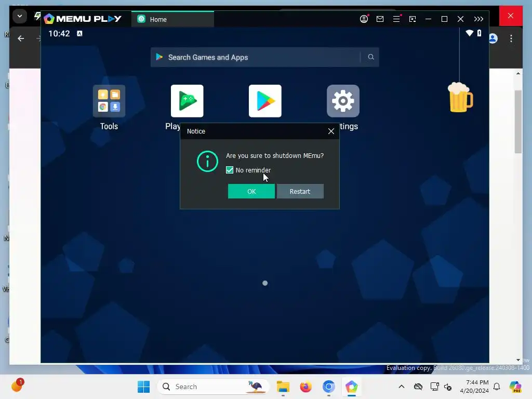Open Firefox from the taskbar
The image size is (532, 399).
305,387
